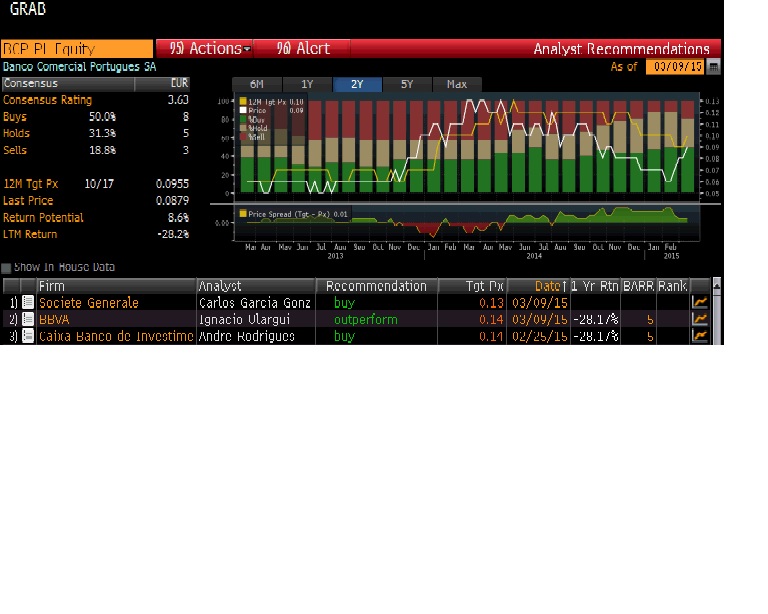The width and height of the screenshot is (768, 614).
Task: Click the Holds 31.3% entry
Action: (96, 133)
